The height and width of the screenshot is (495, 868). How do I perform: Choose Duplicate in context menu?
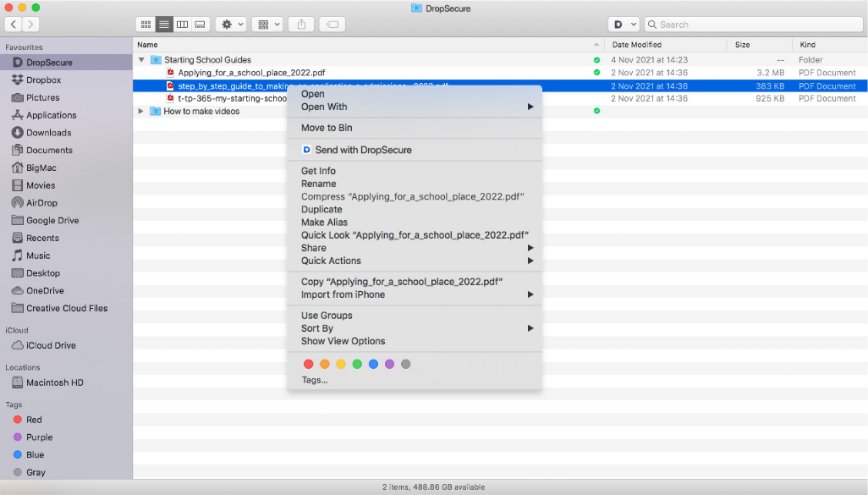coord(414,209)
